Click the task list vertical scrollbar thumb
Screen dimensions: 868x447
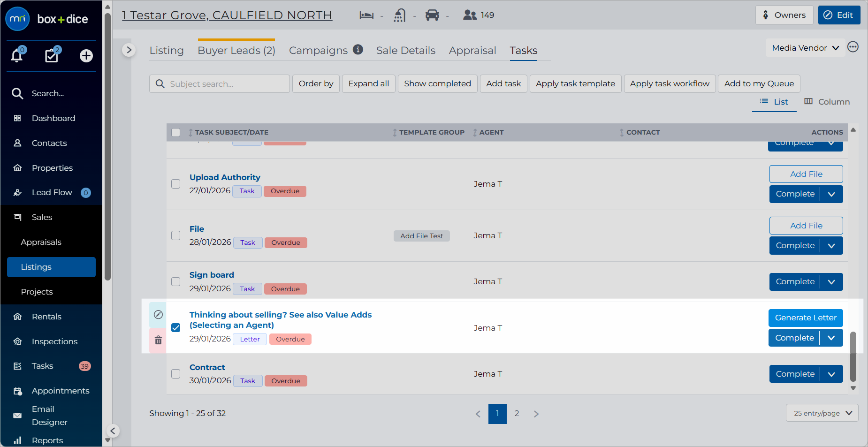click(x=853, y=356)
